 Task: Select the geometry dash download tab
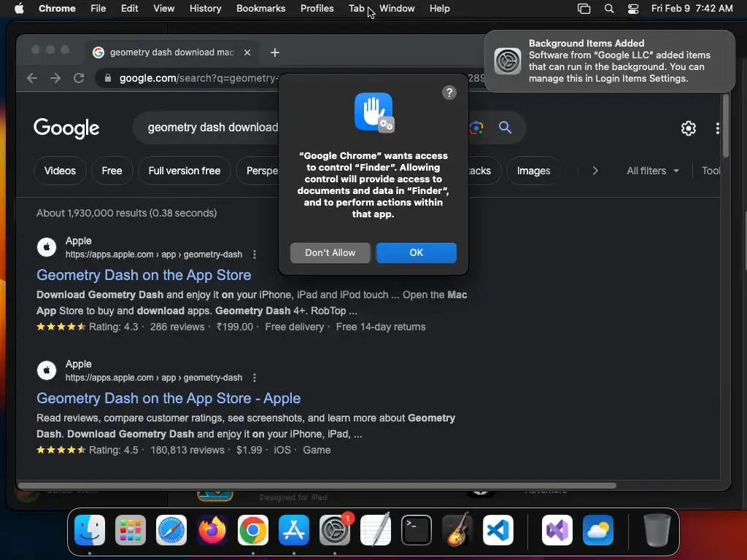(x=172, y=52)
